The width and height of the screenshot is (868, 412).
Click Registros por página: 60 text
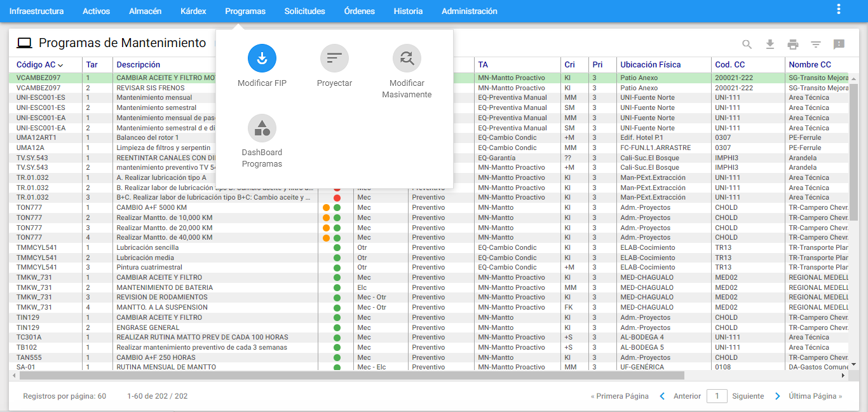(65, 396)
